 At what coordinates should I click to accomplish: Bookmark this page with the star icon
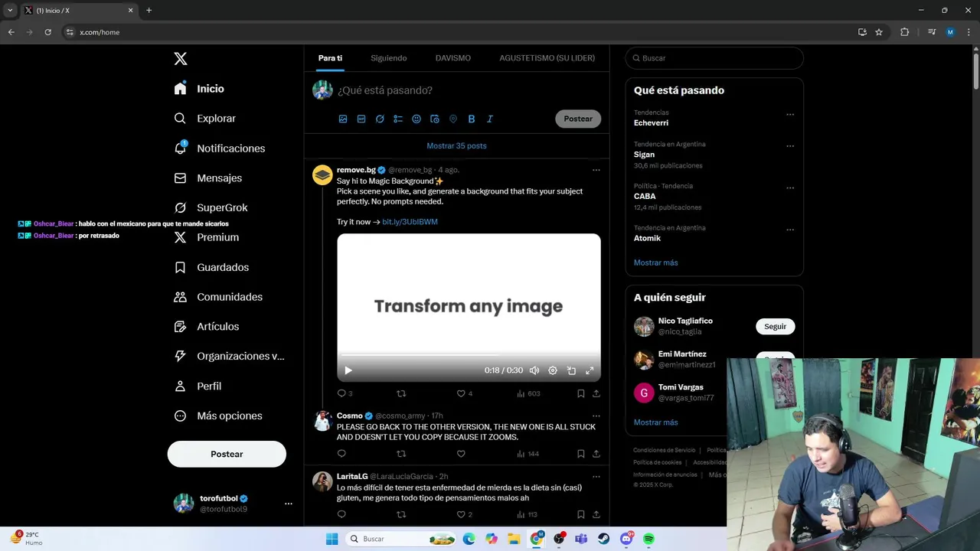click(x=879, y=32)
